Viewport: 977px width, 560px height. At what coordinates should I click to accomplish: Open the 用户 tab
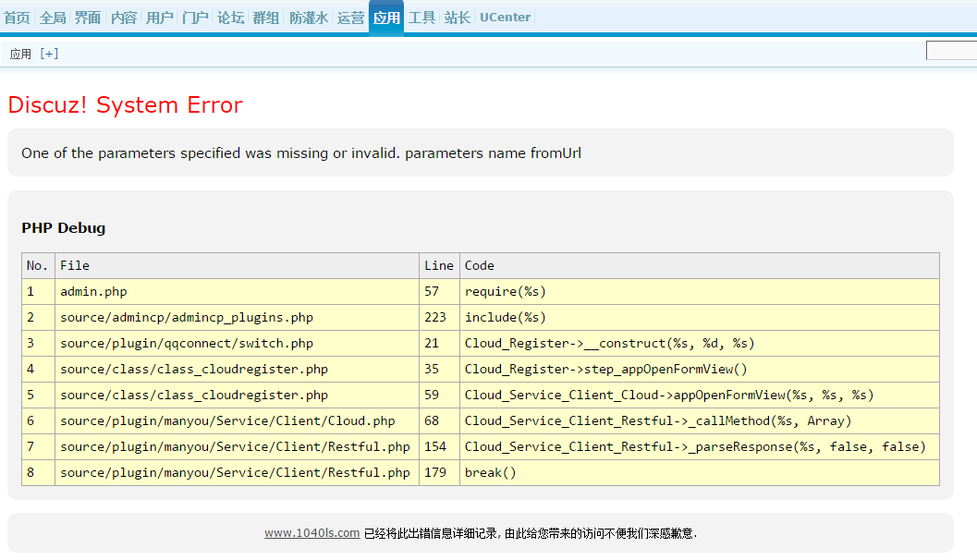pos(159,18)
